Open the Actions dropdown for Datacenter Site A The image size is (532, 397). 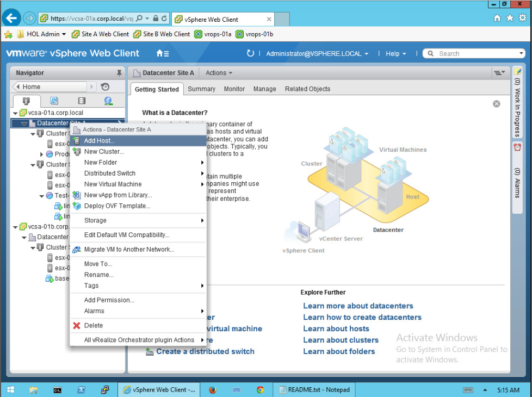pyautogui.click(x=219, y=73)
